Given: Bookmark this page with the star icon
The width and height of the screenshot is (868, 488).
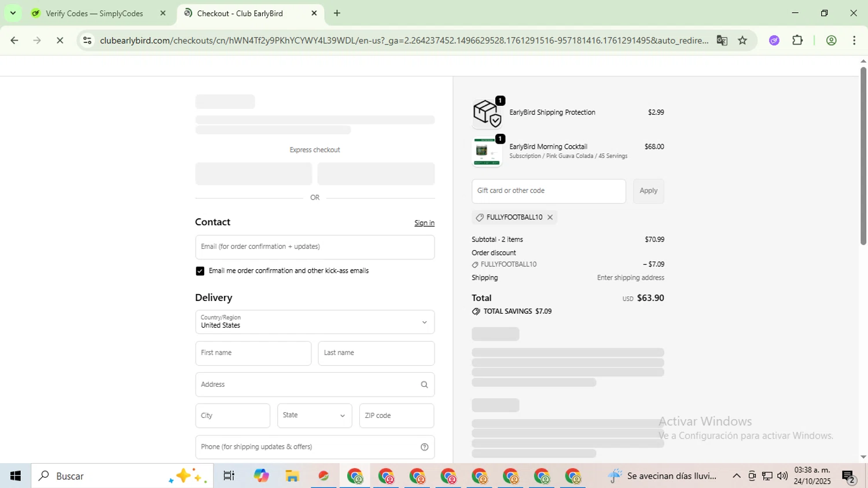Looking at the screenshot, I should [742, 41].
